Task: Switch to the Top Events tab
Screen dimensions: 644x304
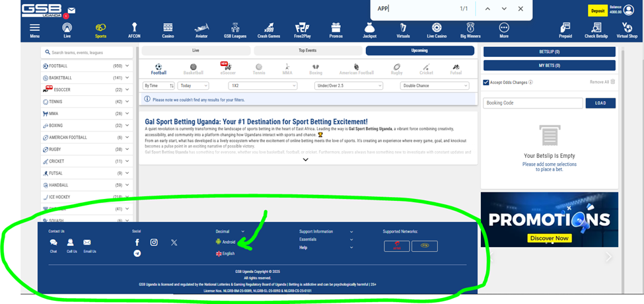Action: (x=307, y=50)
